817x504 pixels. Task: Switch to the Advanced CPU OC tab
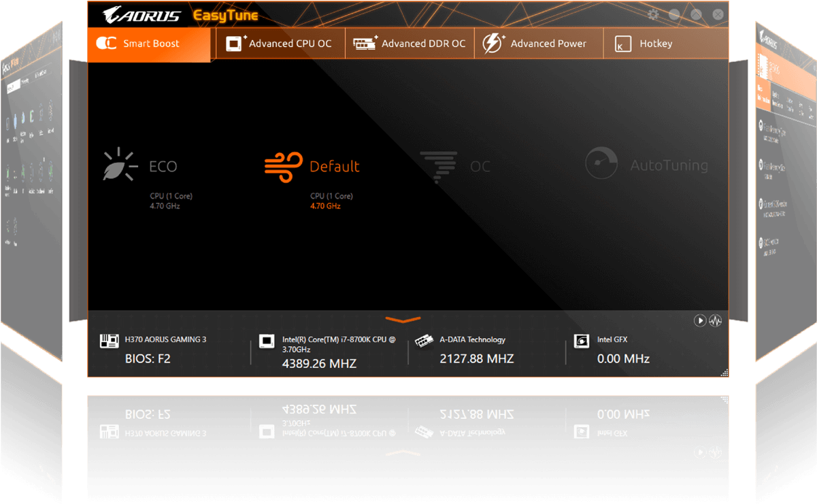point(280,43)
